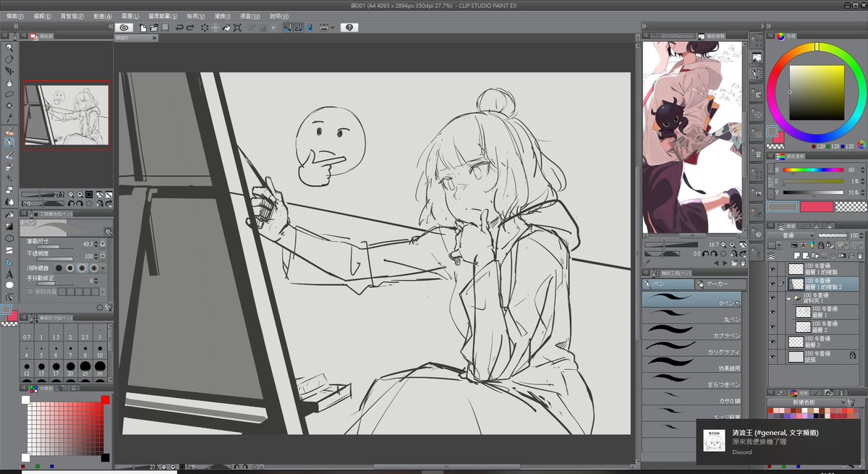Toggle visibility of 圖層 1 的複製 2 layer
Image resolution: width=868 pixels, height=474 pixels.
tap(773, 284)
